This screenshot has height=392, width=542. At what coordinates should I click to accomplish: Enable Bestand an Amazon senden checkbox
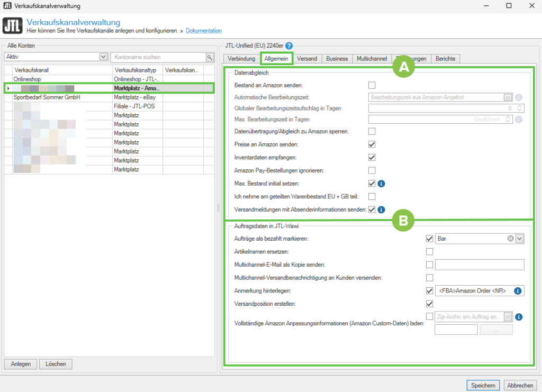click(x=372, y=85)
